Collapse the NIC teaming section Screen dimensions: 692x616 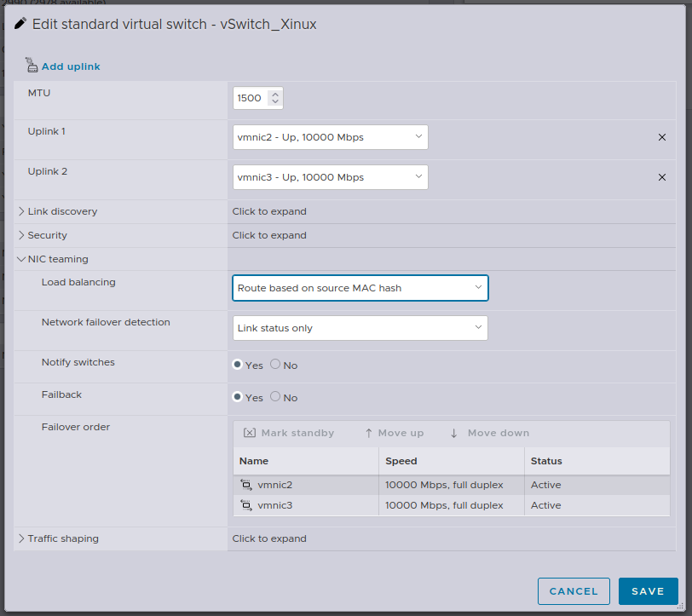(22, 259)
